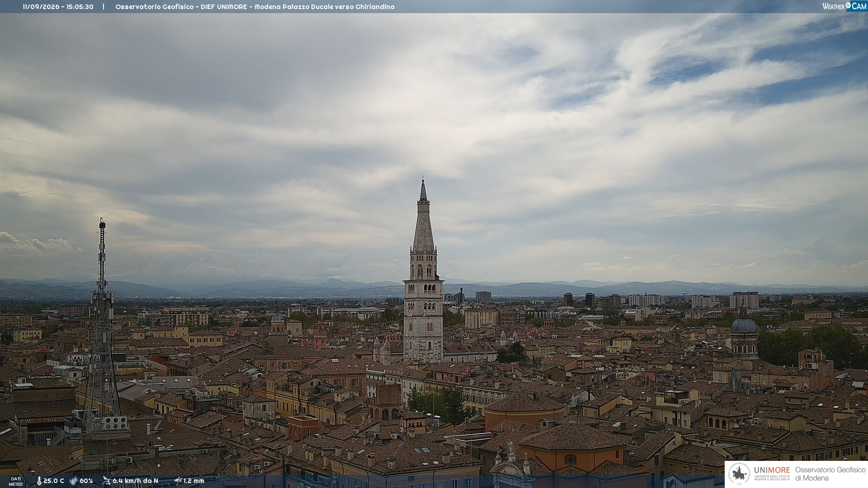This screenshot has width=868, height=488.
Task: Click the Ghirlandina tower spire
Action: (423, 217)
